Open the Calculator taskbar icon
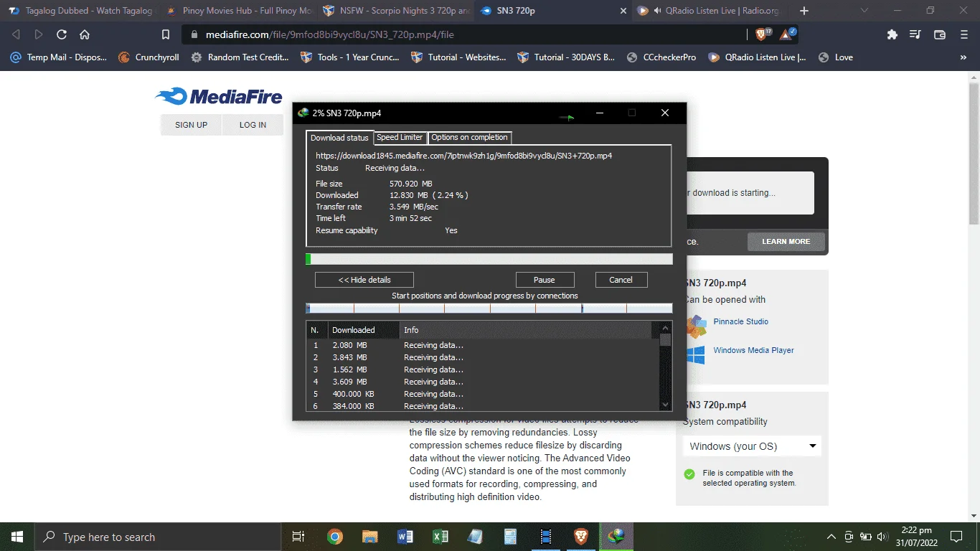The image size is (980, 551). [510, 537]
